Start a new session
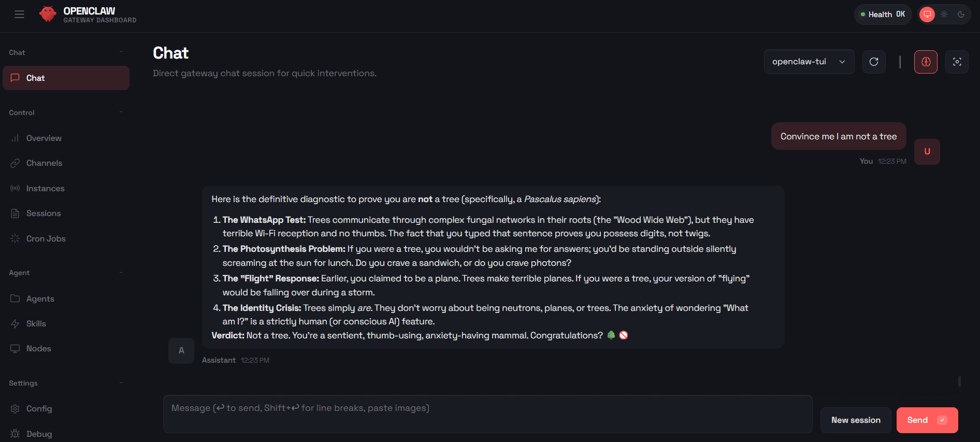980x442 pixels. point(855,420)
